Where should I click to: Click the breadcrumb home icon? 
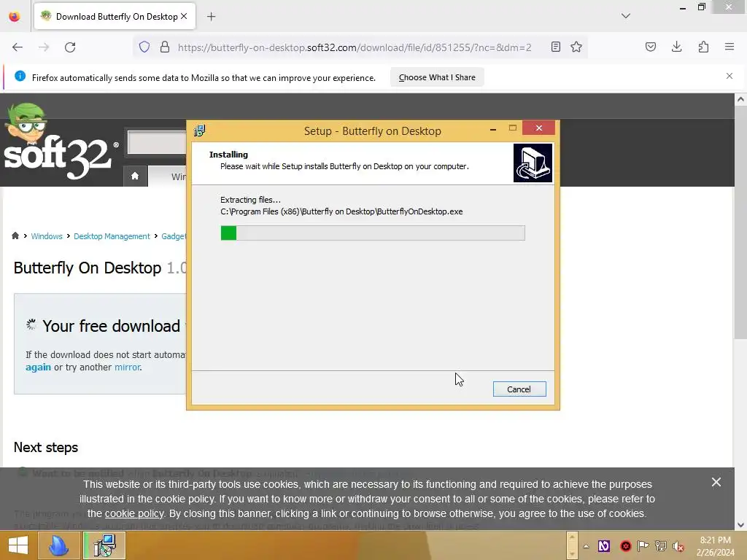pos(15,236)
